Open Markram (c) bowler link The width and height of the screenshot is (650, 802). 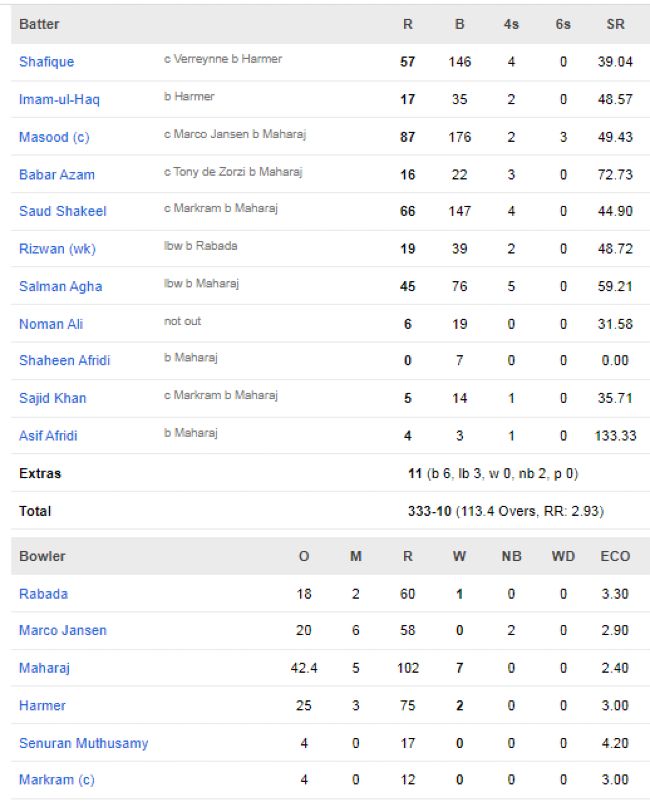coord(56,780)
